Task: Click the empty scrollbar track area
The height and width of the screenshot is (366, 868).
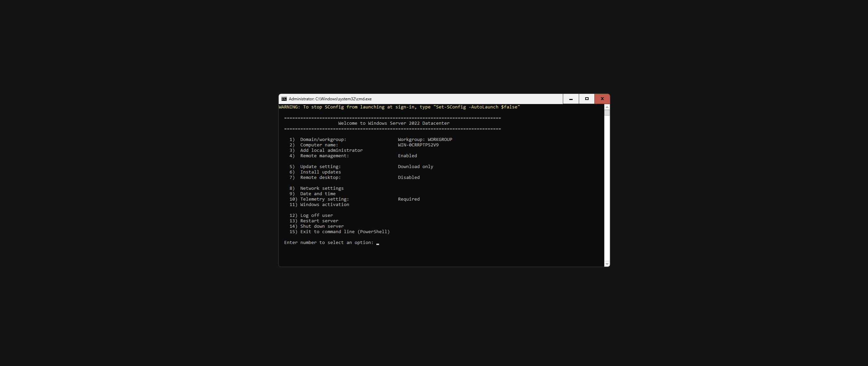Action: pyautogui.click(x=607, y=186)
